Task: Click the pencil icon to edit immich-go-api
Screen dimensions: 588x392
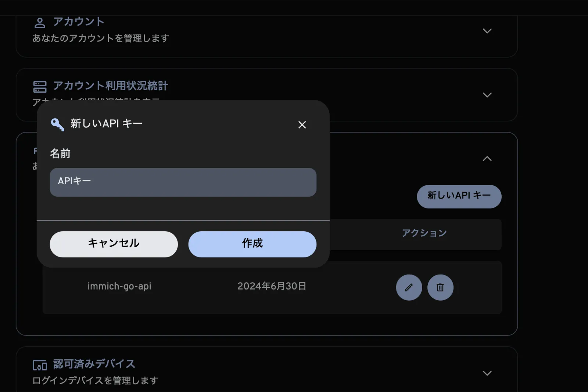Action: (409, 288)
